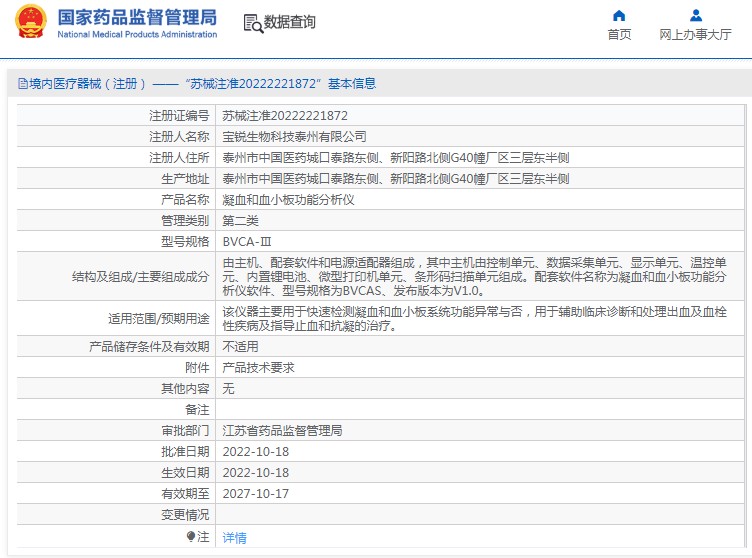
Task: Select the 适用范围/预期用途 description text
Action: [x=474, y=319]
